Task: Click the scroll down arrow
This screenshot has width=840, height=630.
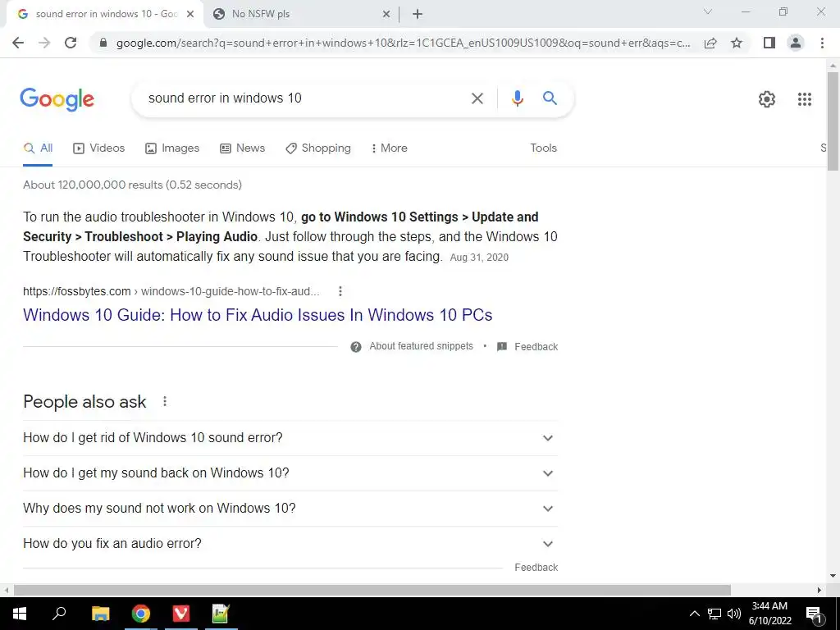Action: click(833, 577)
